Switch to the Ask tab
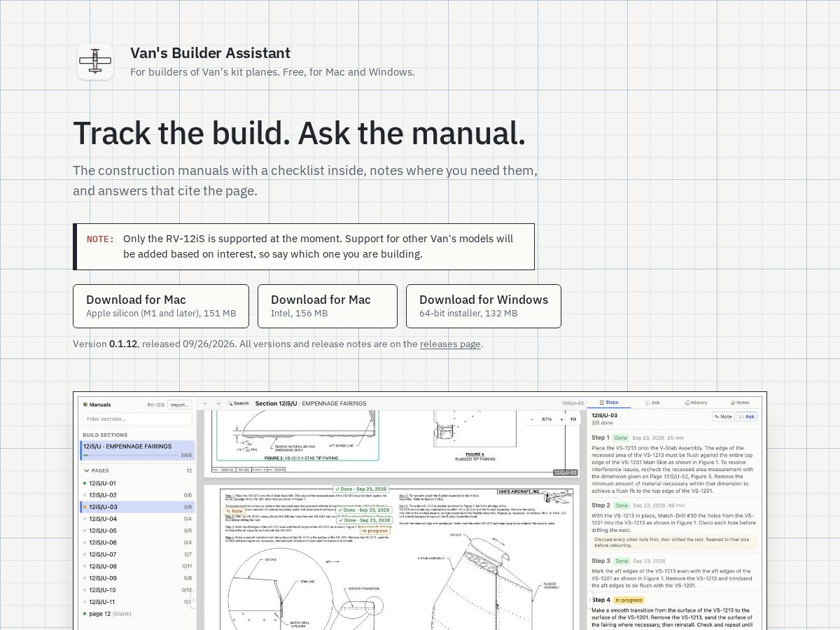This screenshot has height=630, width=840. 652,402
